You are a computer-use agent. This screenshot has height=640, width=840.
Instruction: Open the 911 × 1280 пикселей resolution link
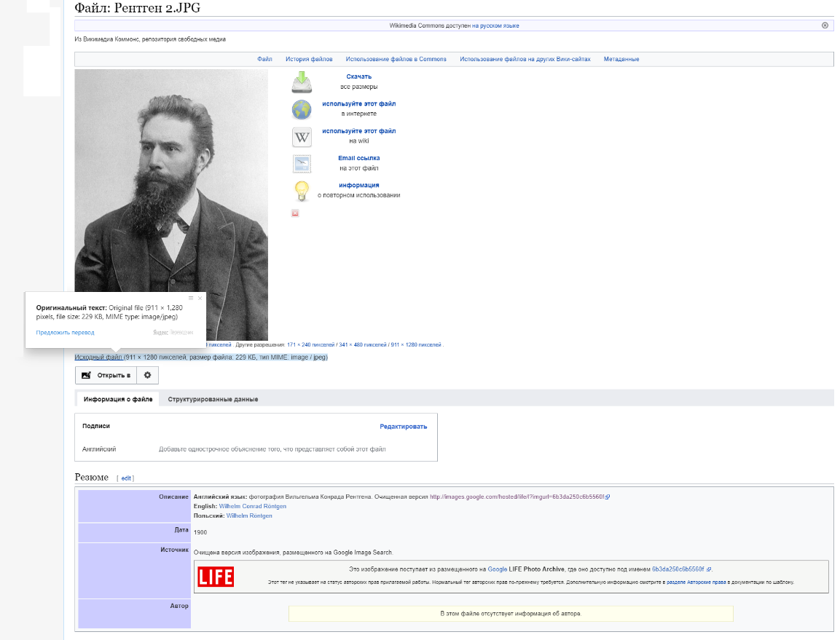[416, 345]
